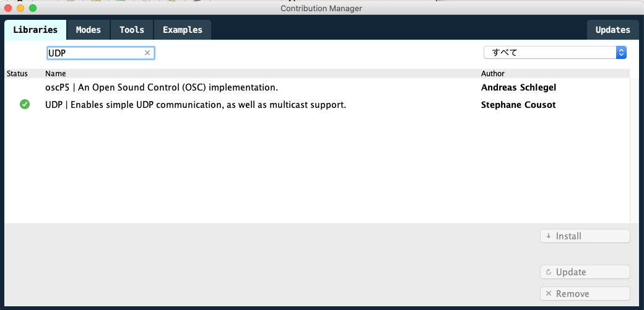Switch to the Modes tab

(x=89, y=30)
